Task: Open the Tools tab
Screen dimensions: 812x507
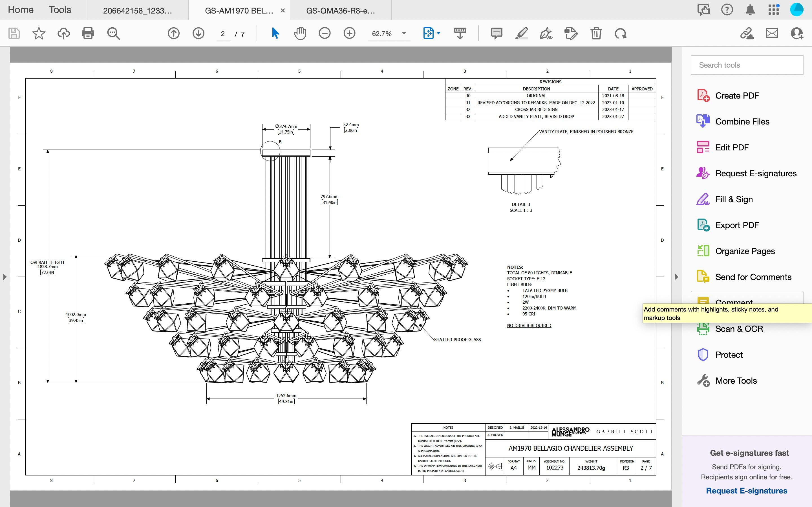Action: coord(60,10)
